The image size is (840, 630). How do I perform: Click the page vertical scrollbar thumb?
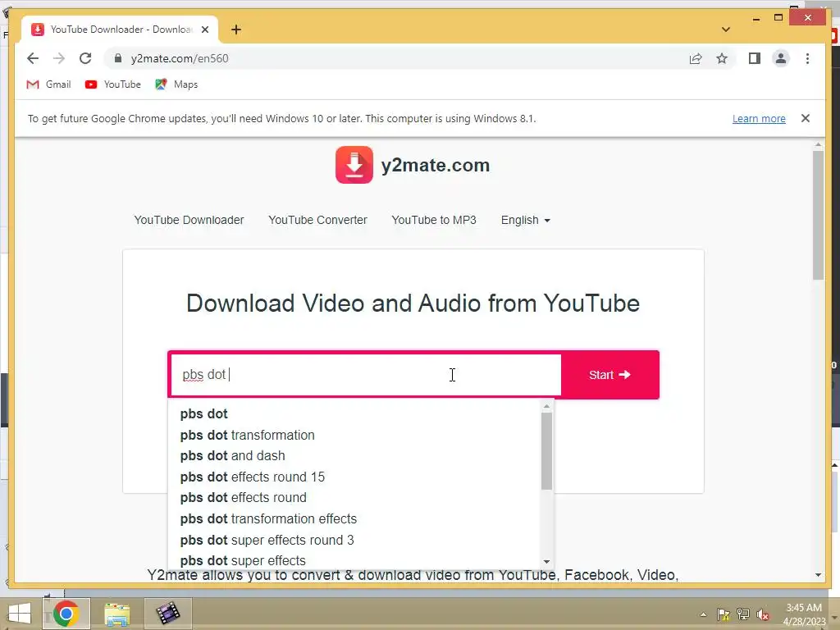click(x=818, y=215)
